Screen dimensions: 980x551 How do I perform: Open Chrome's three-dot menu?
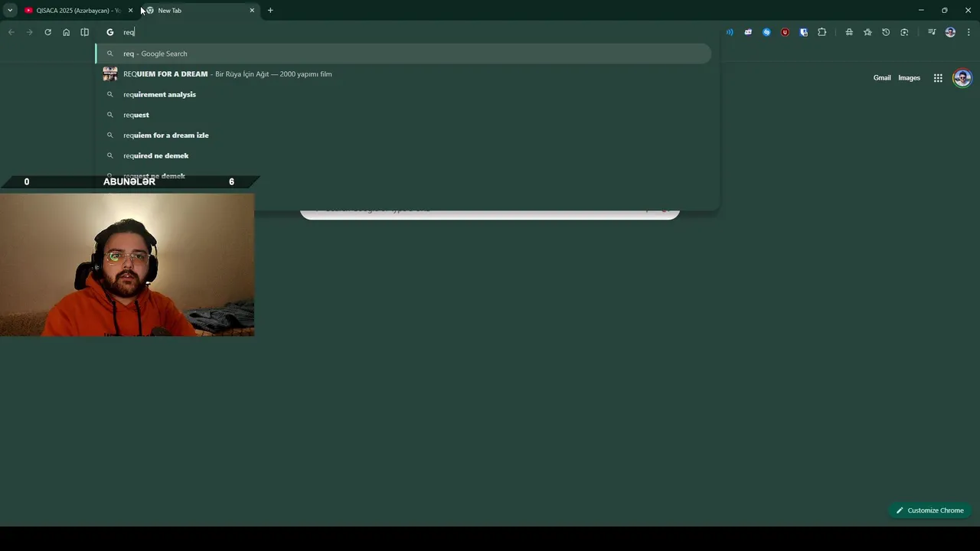[969, 32]
